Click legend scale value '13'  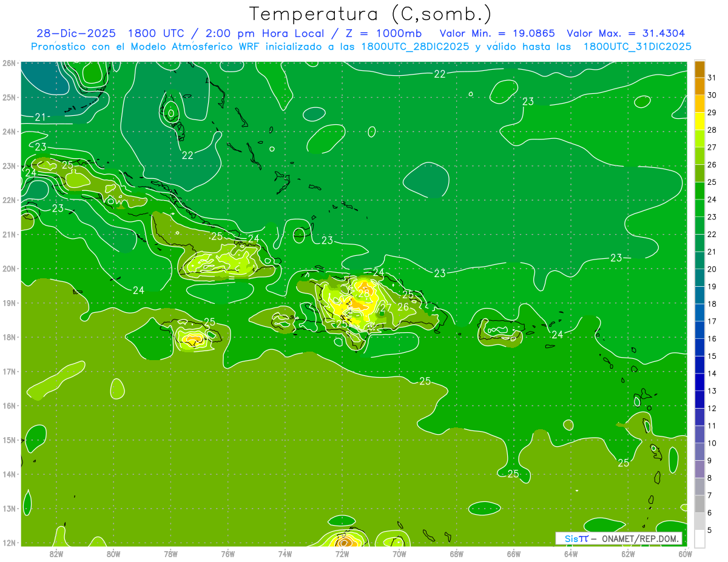712,390
